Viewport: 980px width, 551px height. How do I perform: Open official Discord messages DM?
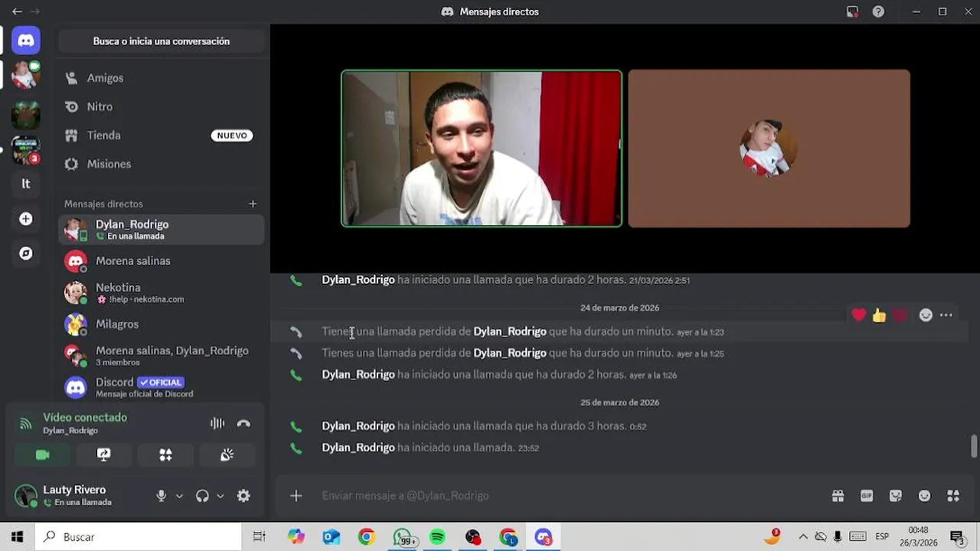pos(162,387)
